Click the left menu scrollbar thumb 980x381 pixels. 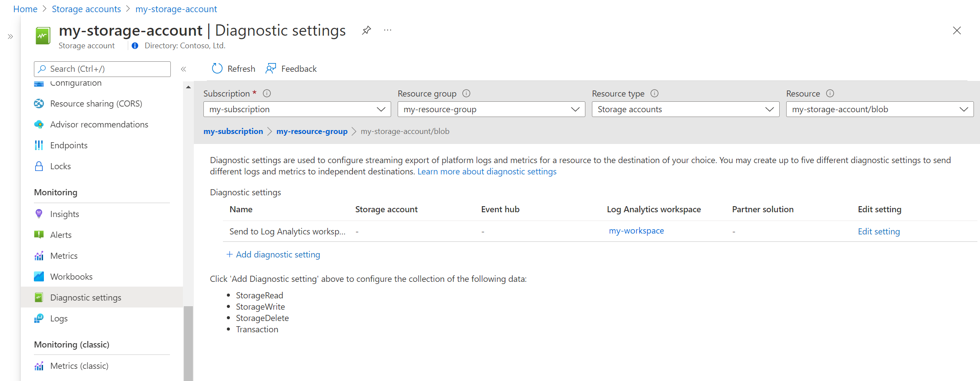tap(188, 344)
